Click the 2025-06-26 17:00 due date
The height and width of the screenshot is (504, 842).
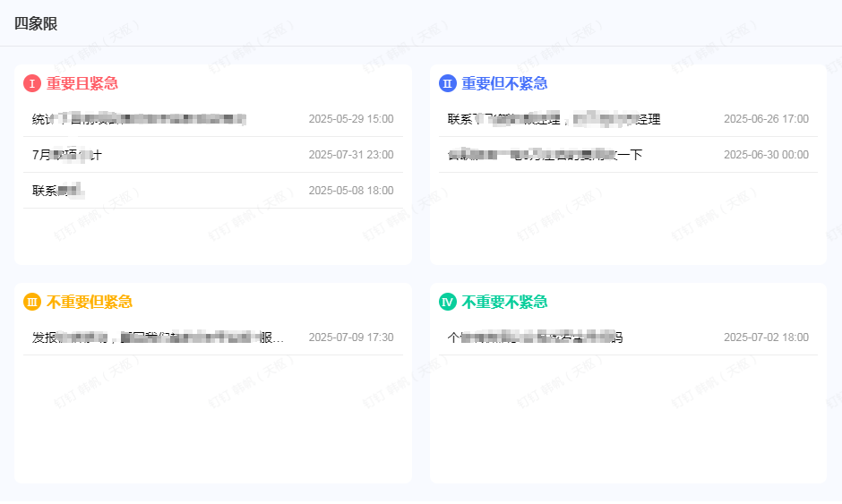tap(766, 119)
